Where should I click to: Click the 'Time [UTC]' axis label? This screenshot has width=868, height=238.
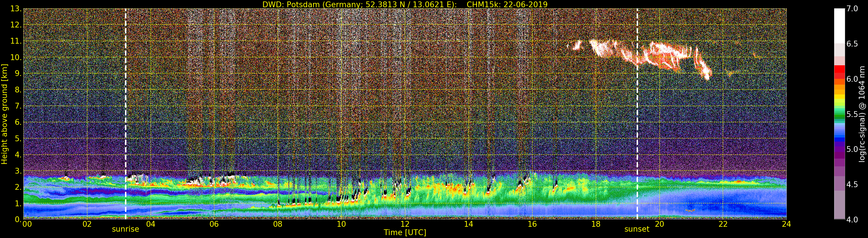(x=405, y=233)
